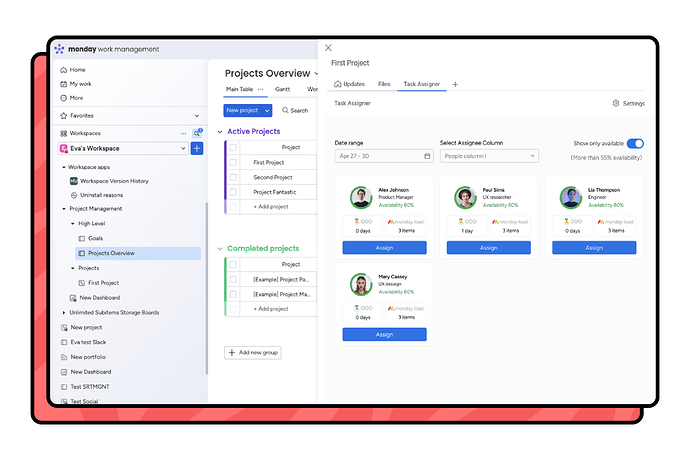Click Alex Johnson's avatar

361,197
